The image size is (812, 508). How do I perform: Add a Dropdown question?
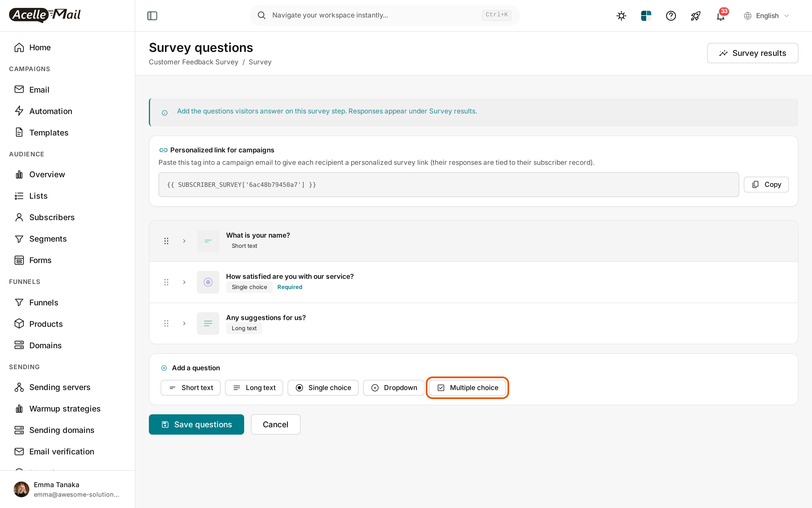[394, 387]
